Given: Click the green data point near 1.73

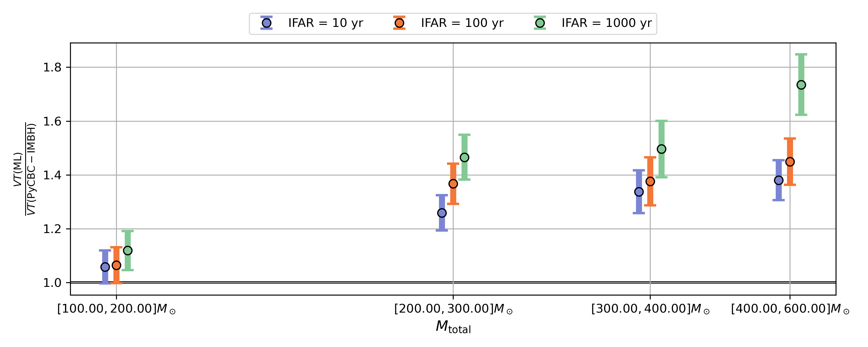Looking at the screenshot, I should click(801, 85).
